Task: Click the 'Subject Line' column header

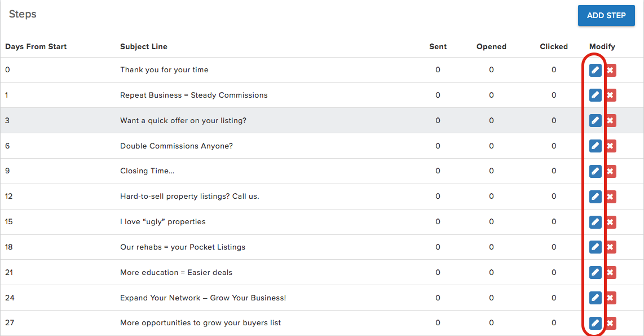Action: click(143, 47)
